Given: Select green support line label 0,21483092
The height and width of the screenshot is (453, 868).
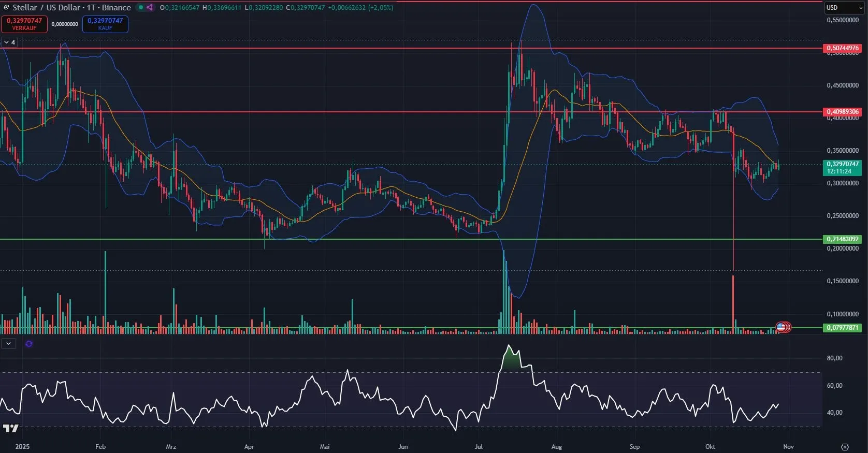Looking at the screenshot, I should pos(843,239).
